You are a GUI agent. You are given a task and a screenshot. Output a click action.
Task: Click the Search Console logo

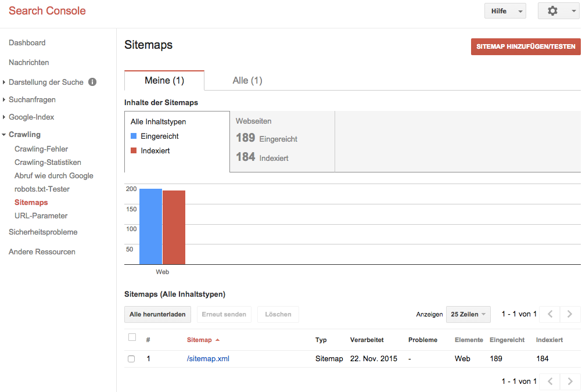tap(46, 10)
